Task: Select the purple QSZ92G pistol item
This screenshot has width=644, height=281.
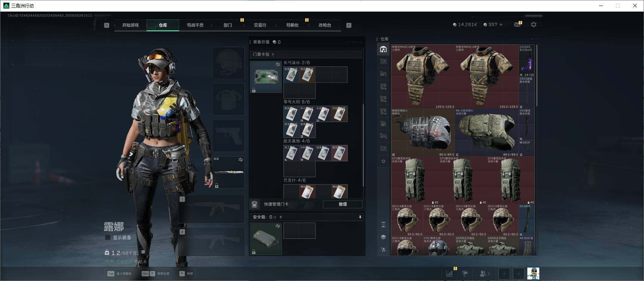Action: 527,61
